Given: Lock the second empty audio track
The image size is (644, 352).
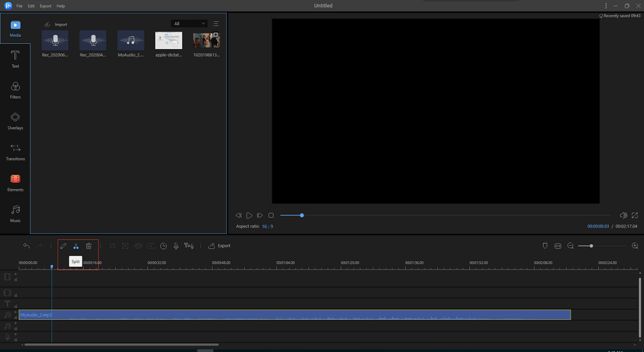Looking at the screenshot, I should click(x=15, y=329).
